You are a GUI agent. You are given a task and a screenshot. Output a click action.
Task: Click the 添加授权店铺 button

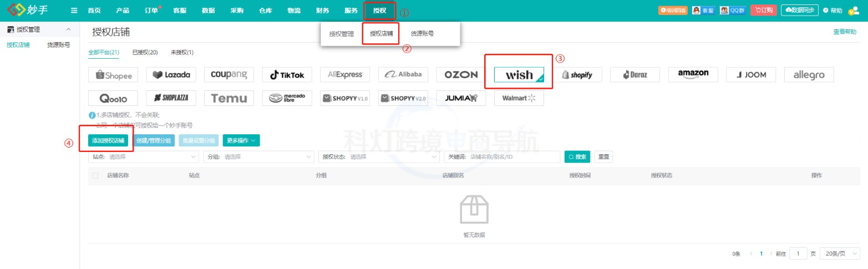click(109, 141)
